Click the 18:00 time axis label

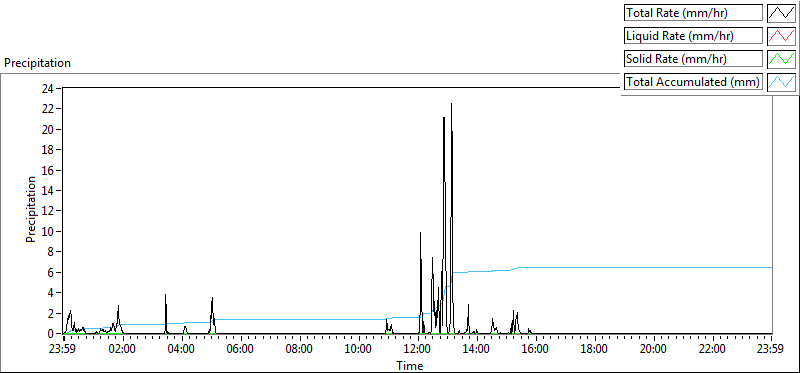(x=594, y=350)
